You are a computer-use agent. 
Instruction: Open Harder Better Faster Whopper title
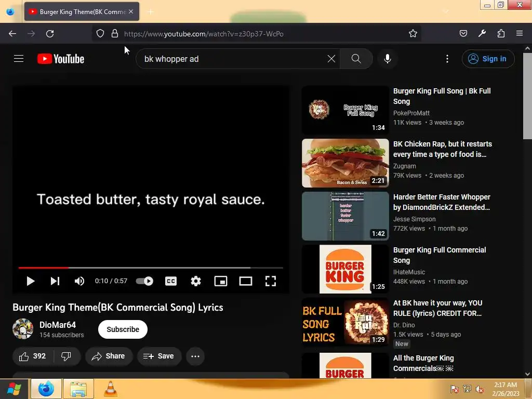(x=442, y=202)
